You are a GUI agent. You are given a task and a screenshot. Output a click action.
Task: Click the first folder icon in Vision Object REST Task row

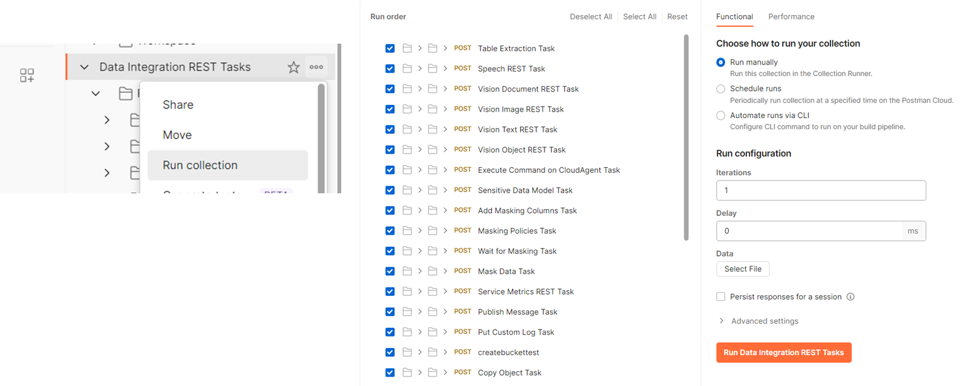coord(407,150)
